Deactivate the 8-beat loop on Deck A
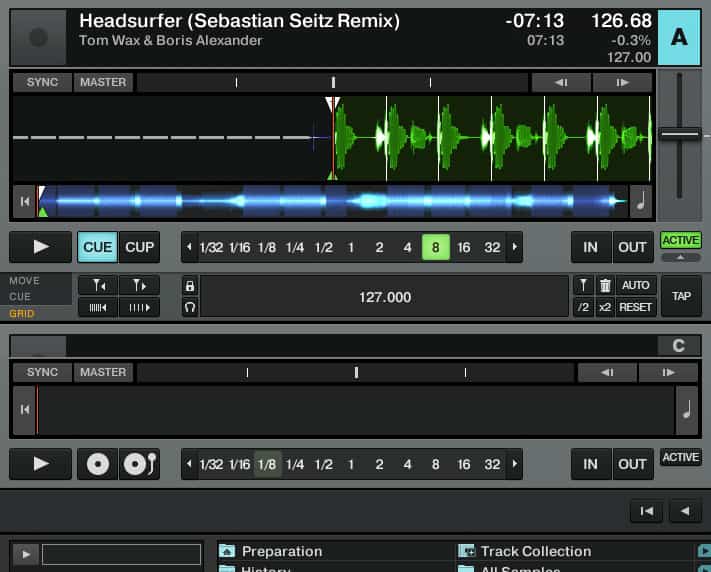 click(435, 247)
